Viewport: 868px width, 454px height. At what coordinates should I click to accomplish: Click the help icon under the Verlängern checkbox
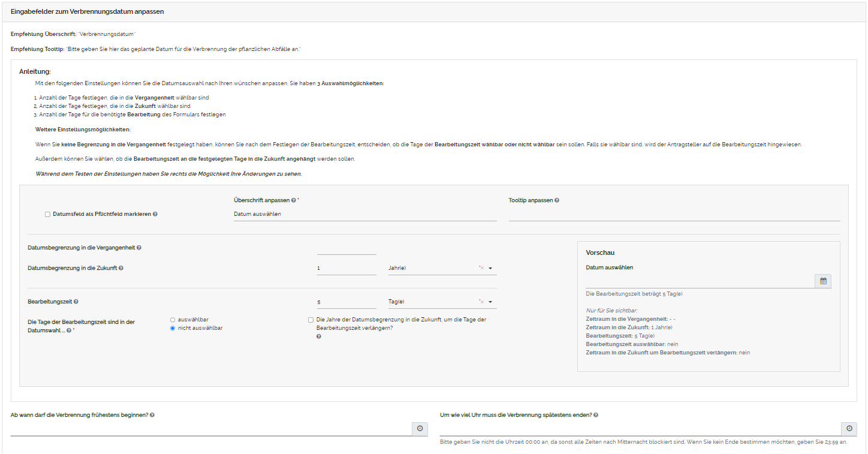(318, 336)
